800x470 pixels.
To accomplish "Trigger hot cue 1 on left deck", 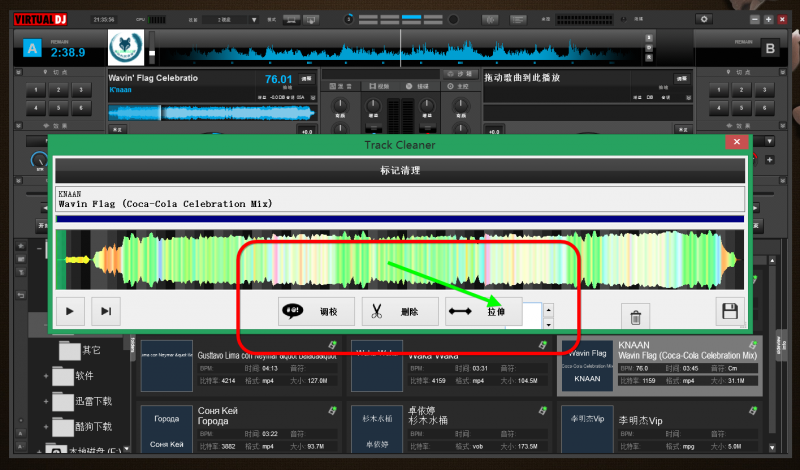I will pos(36,90).
